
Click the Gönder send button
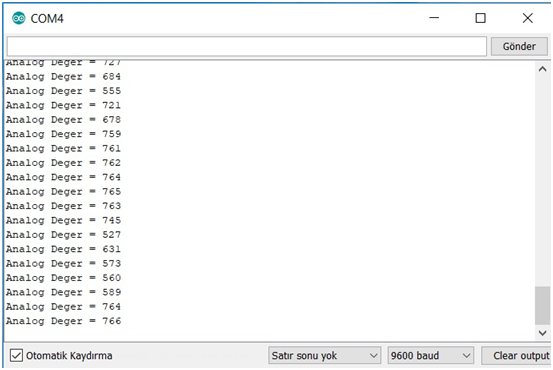pos(519,46)
